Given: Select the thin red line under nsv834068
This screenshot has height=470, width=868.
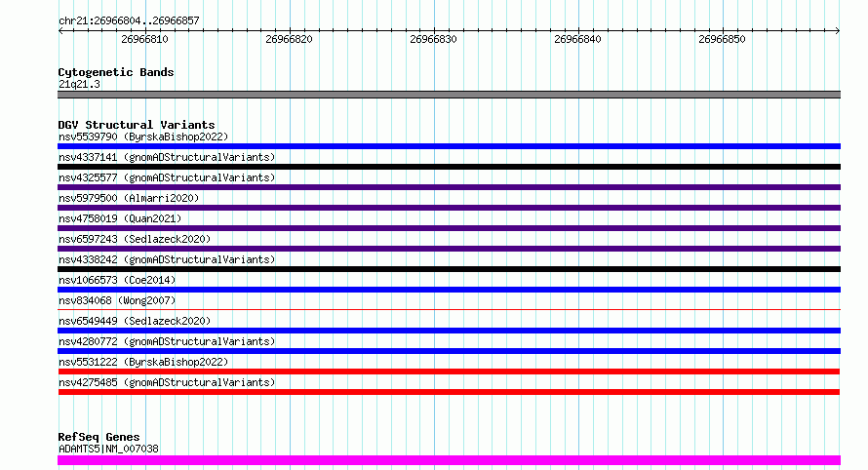Looking at the screenshot, I should (449, 309).
